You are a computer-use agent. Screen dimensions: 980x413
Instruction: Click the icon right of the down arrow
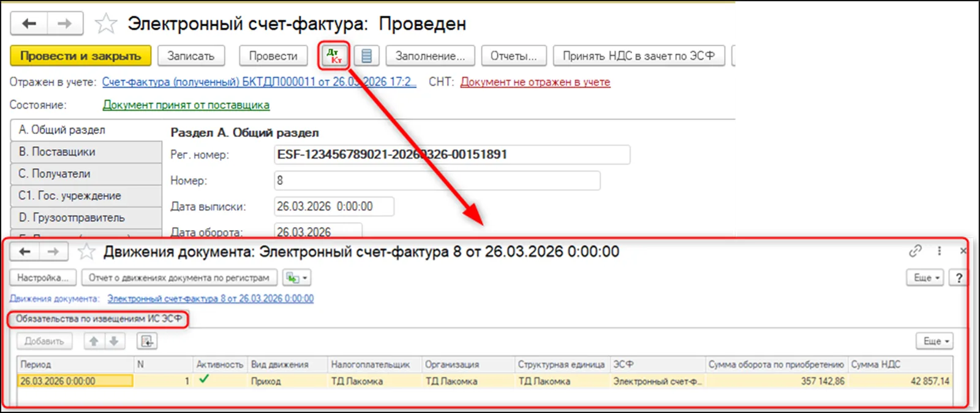[147, 341]
